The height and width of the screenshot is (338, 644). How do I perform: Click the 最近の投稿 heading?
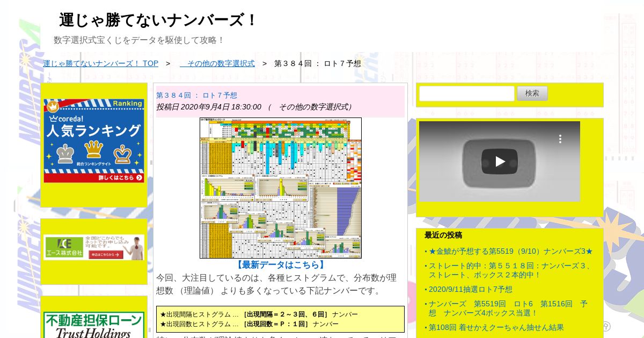[x=443, y=235]
